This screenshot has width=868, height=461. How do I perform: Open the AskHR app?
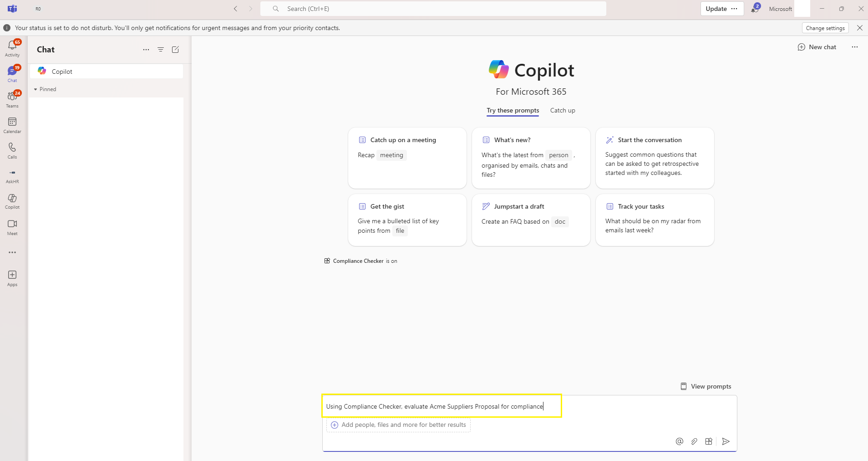[x=12, y=176]
